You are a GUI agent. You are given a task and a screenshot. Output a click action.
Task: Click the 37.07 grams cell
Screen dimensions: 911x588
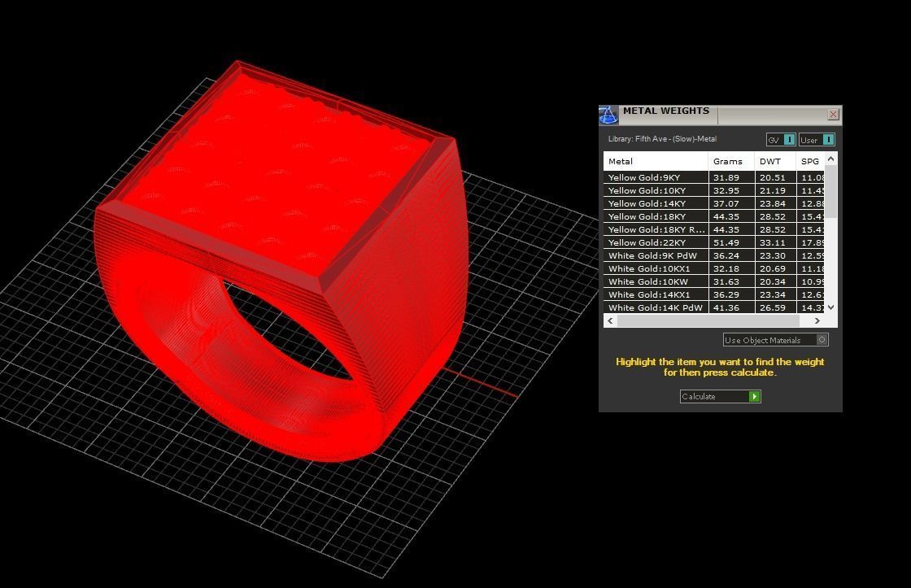point(731,203)
